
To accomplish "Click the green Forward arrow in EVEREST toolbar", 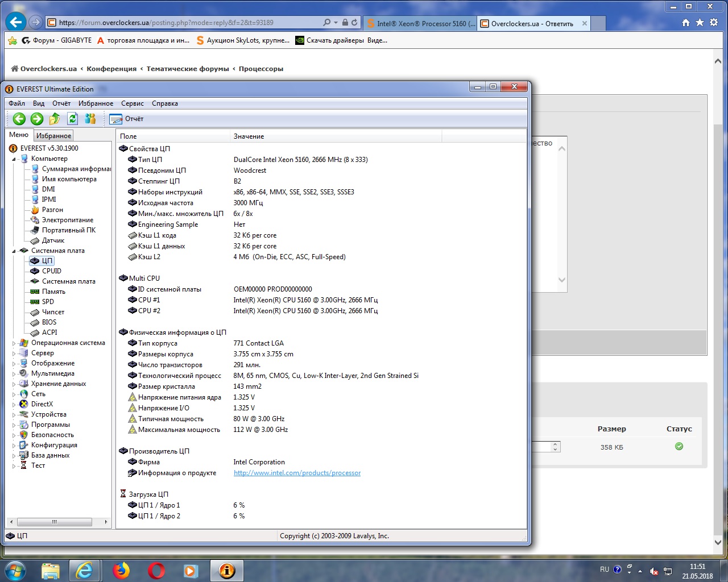I will tap(37, 119).
